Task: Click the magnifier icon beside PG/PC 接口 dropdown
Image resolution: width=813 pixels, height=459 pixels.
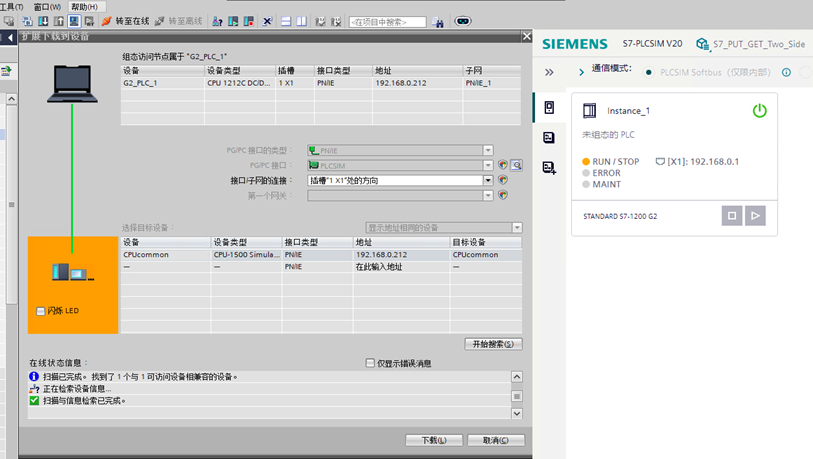Action: click(517, 166)
